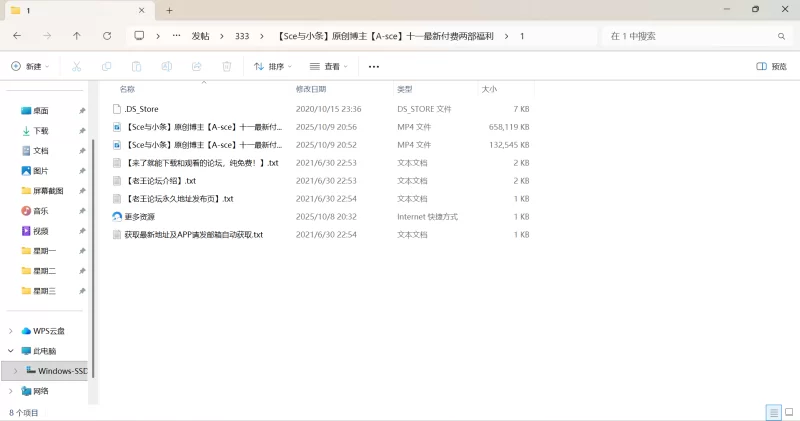
Task: Open the See more (...) toolbar menu
Action: coord(374,66)
